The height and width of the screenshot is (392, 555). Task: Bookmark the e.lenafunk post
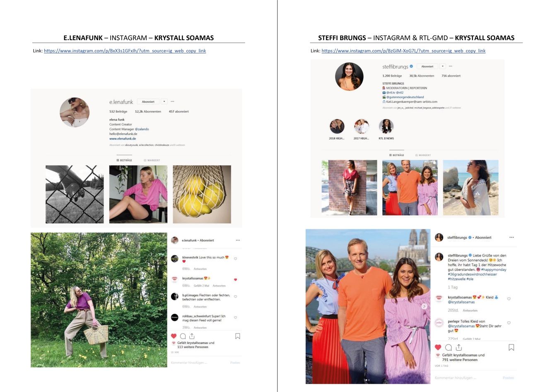[238, 336]
